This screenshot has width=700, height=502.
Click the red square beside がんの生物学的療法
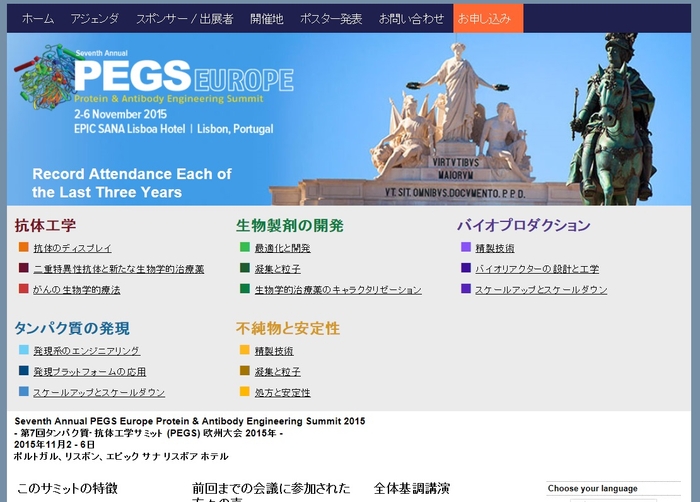(x=24, y=289)
